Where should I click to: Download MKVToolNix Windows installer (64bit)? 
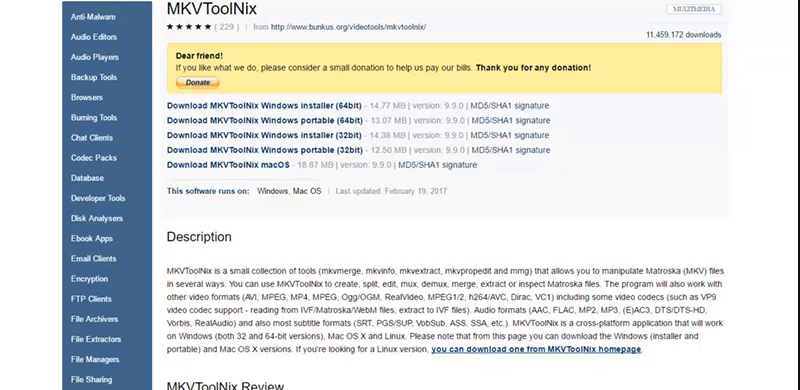pos(264,106)
